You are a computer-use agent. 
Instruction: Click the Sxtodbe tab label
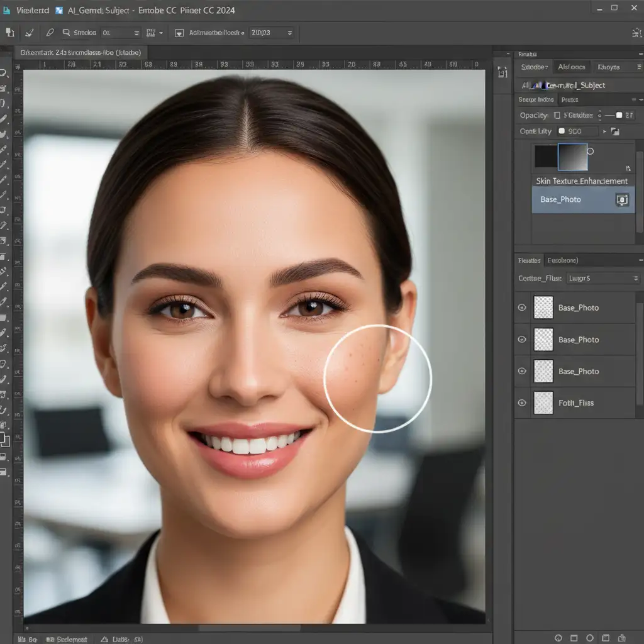pos(534,67)
